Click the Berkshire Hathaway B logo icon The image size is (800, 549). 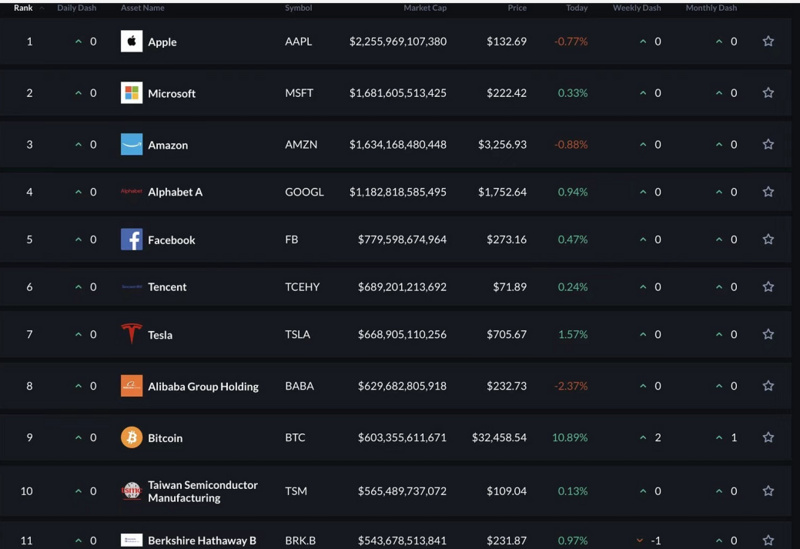tap(132, 540)
